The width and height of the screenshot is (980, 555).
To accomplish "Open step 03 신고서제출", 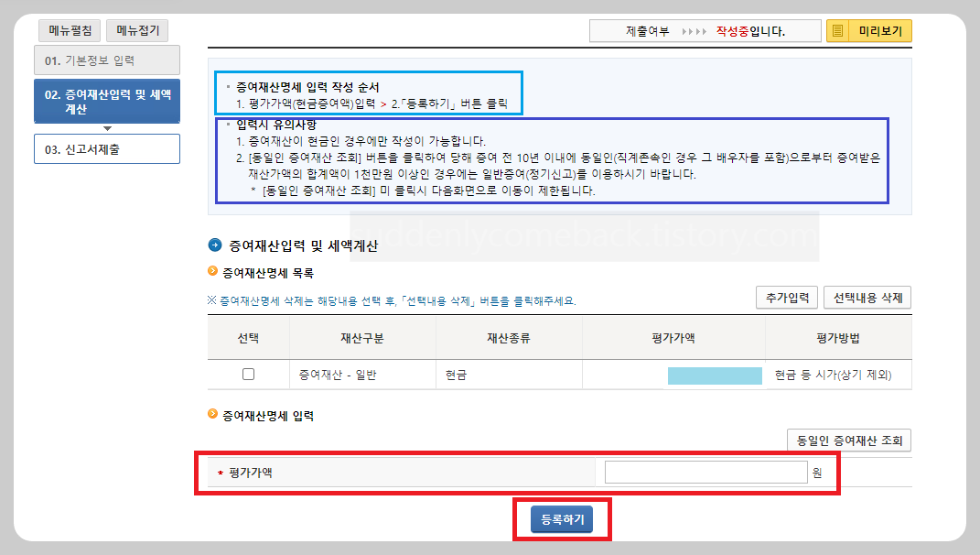I will point(106,149).
